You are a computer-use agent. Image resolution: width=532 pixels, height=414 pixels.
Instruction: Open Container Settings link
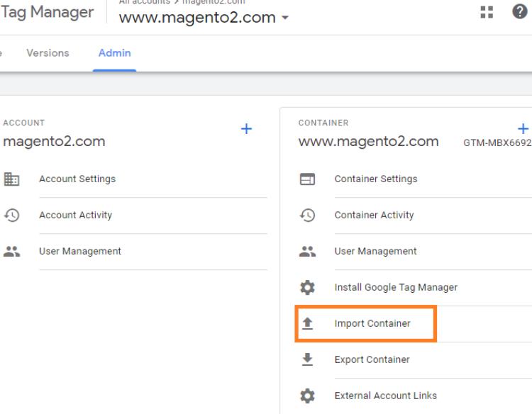[375, 179]
